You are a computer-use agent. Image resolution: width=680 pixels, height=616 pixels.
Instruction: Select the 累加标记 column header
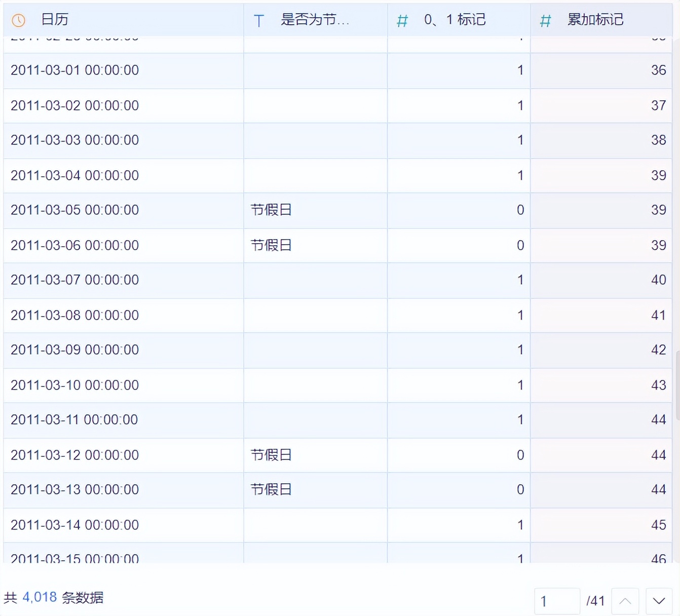pyautogui.click(x=601, y=20)
